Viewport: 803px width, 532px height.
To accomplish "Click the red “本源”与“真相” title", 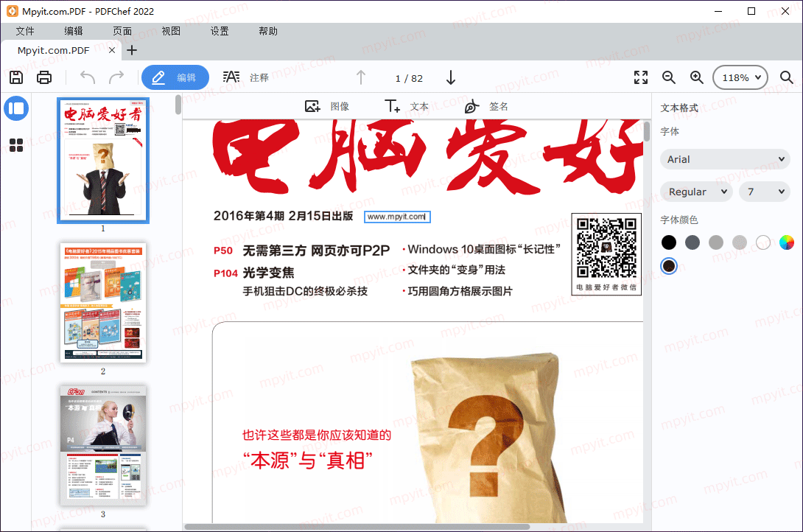I will pos(307,461).
